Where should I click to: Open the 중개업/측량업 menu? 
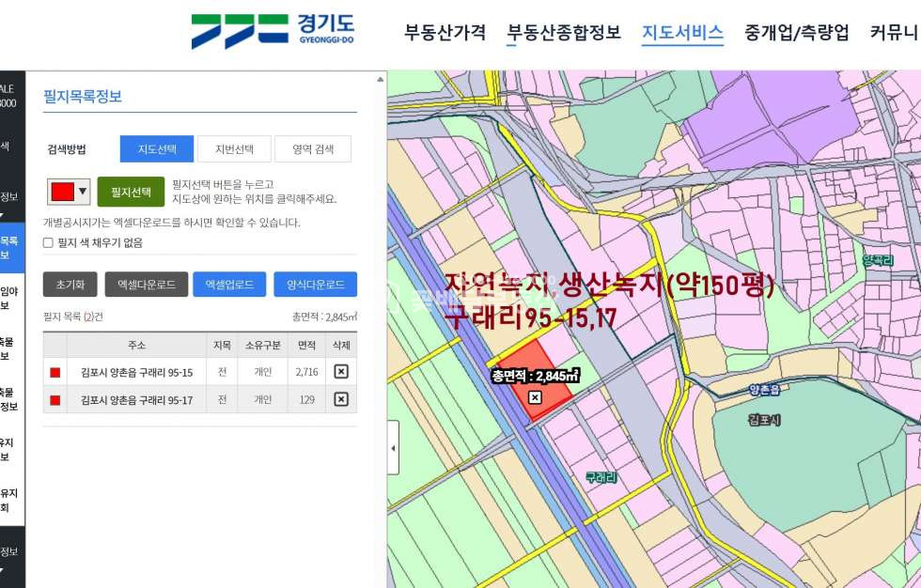tap(796, 33)
